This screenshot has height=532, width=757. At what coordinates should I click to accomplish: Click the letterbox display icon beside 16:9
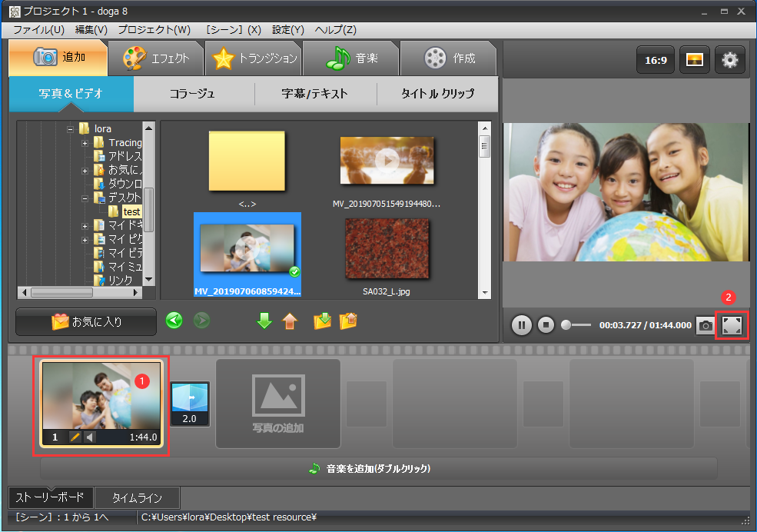(694, 58)
